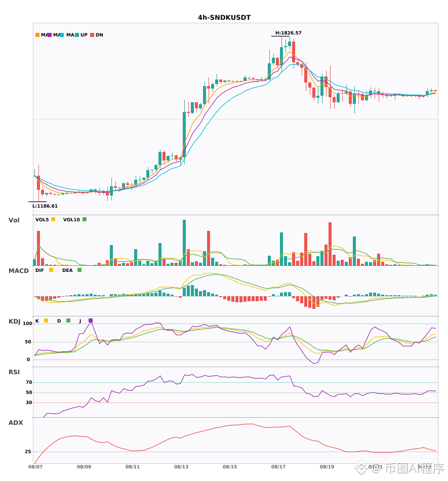448x481 pixels.
Task: Click the UP legend text
Action: point(84,35)
